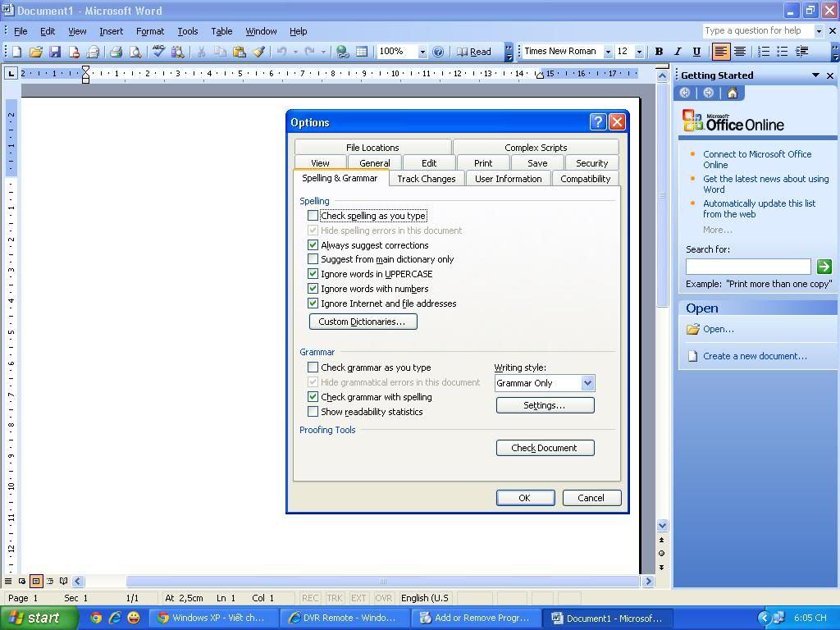
Task: Enable Show readability statistics
Action: pyautogui.click(x=313, y=412)
